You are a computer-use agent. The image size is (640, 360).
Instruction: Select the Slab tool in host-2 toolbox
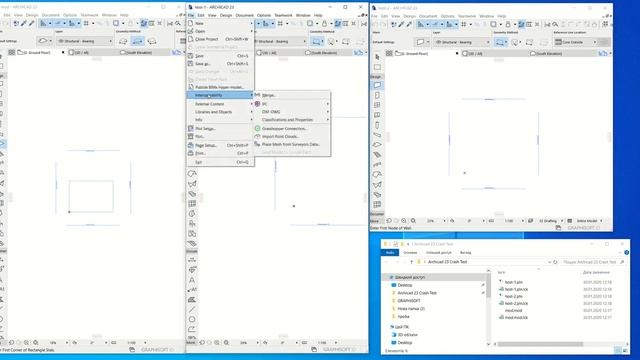coord(377,144)
